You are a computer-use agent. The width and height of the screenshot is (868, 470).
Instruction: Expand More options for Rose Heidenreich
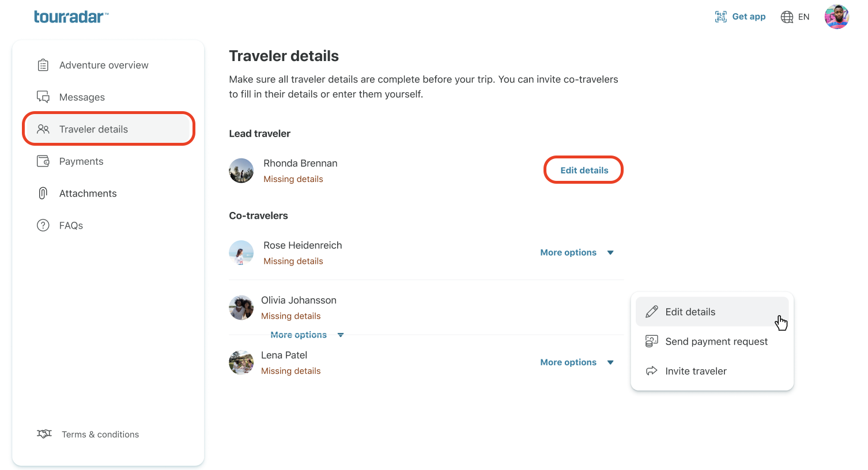(x=577, y=252)
